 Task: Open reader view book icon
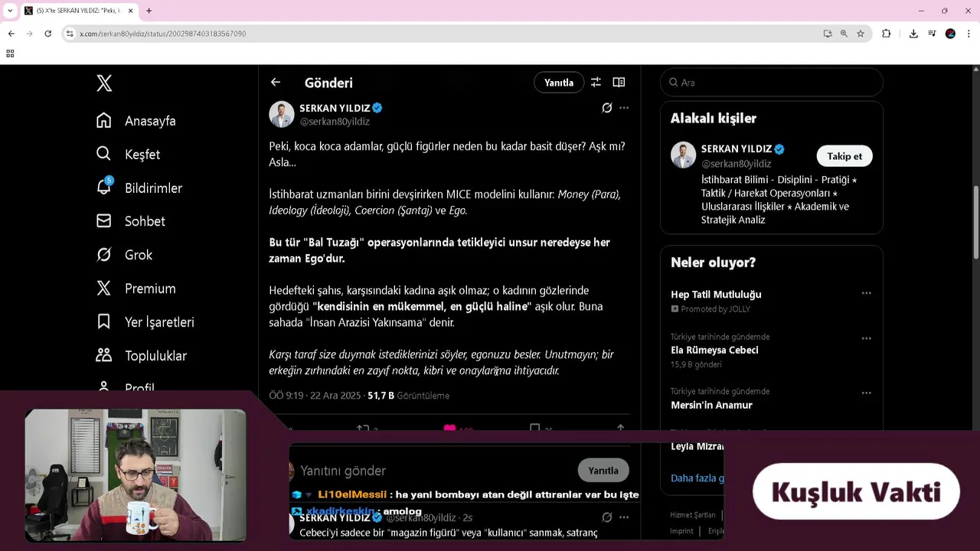click(x=619, y=83)
